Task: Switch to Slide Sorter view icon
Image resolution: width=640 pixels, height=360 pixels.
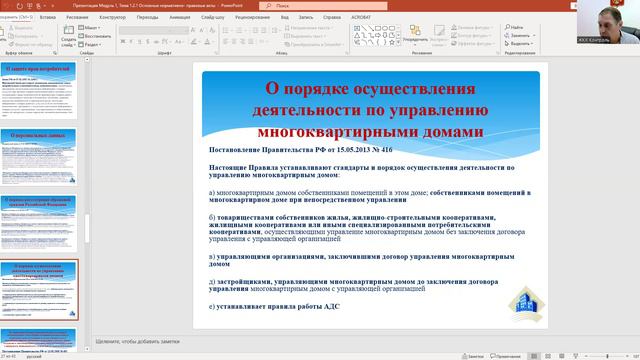Action: pyautogui.click(x=548, y=356)
